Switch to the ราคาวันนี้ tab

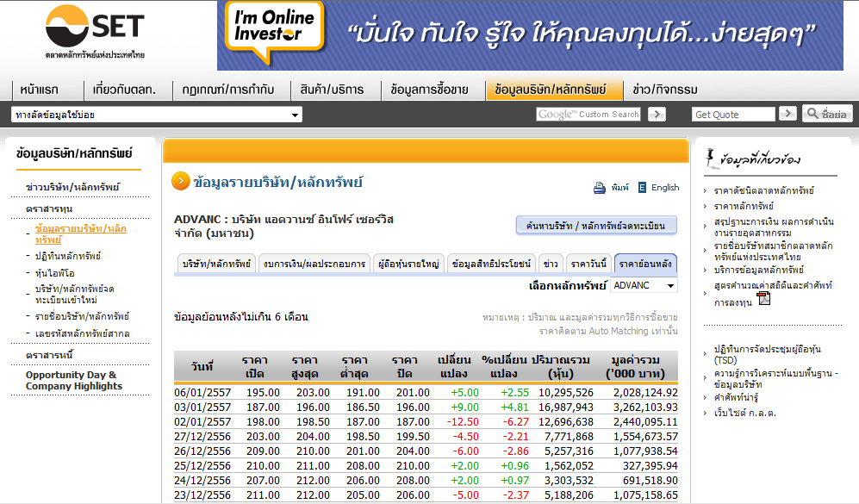click(x=588, y=264)
